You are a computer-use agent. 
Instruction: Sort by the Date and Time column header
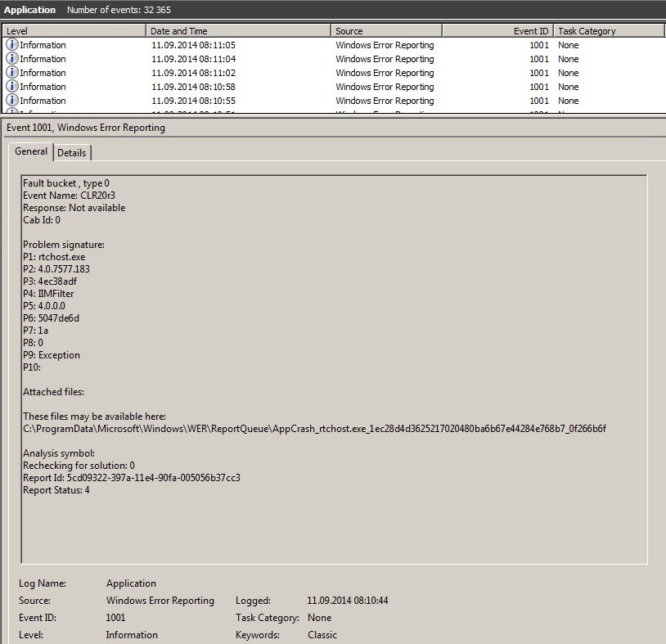coord(238,31)
